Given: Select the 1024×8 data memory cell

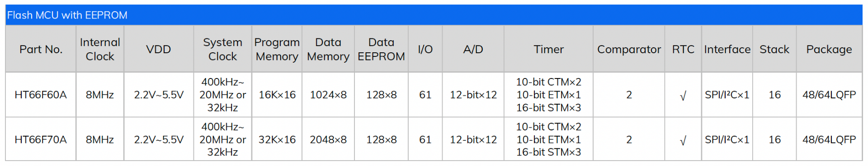Looking at the screenshot, I should tap(328, 95).
